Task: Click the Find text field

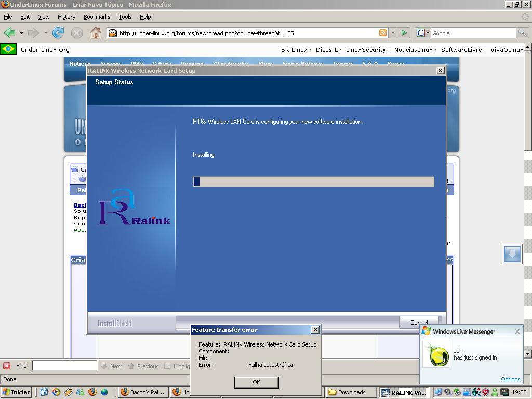Action: 64,366
